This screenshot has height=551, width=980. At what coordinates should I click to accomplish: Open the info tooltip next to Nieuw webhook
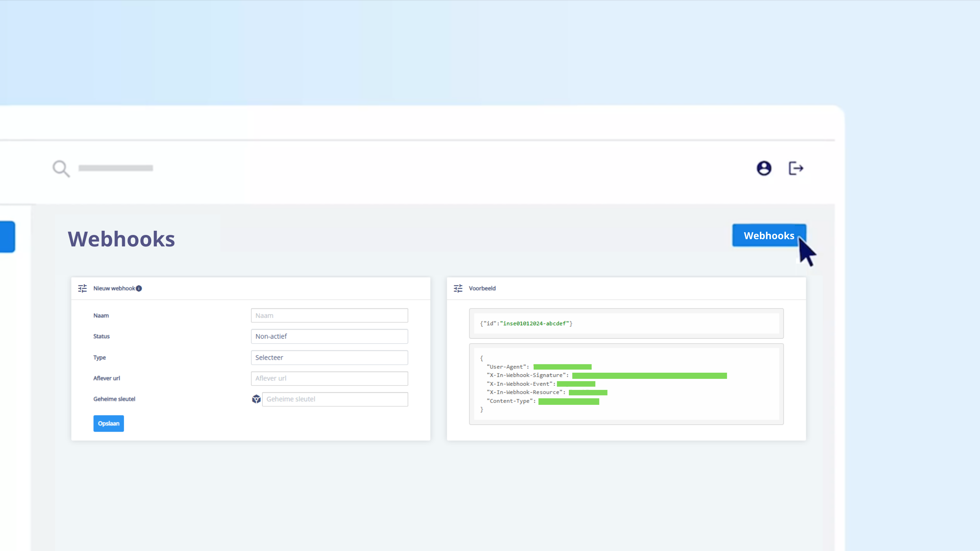[x=139, y=289]
